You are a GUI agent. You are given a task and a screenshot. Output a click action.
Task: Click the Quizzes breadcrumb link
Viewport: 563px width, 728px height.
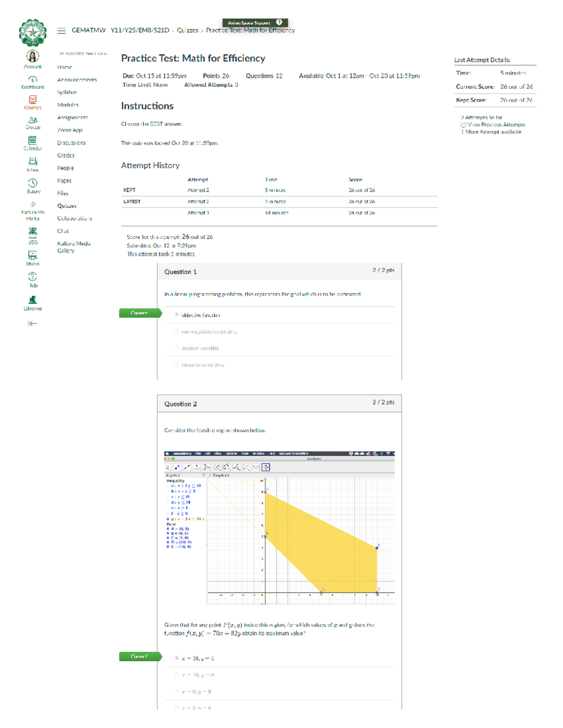(x=187, y=30)
